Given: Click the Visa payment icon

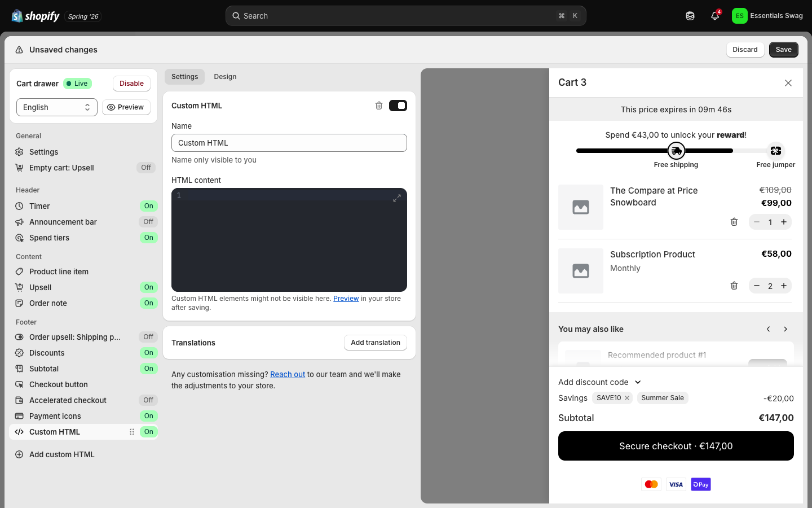Looking at the screenshot, I should pos(676,484).
